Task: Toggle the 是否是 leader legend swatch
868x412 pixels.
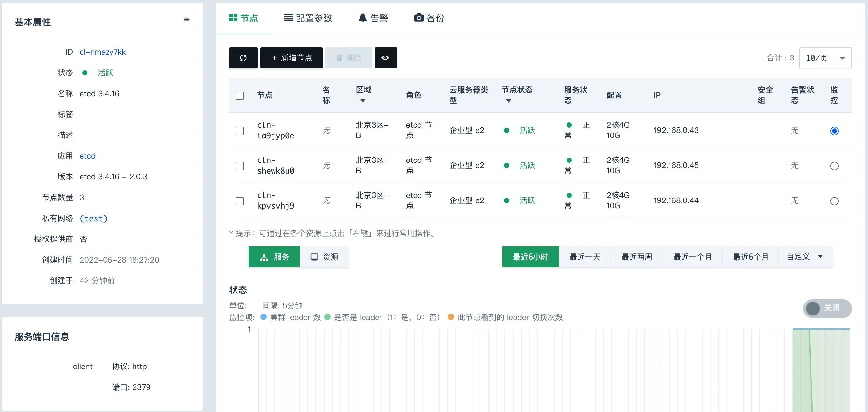Action: (x=327, y=317)
